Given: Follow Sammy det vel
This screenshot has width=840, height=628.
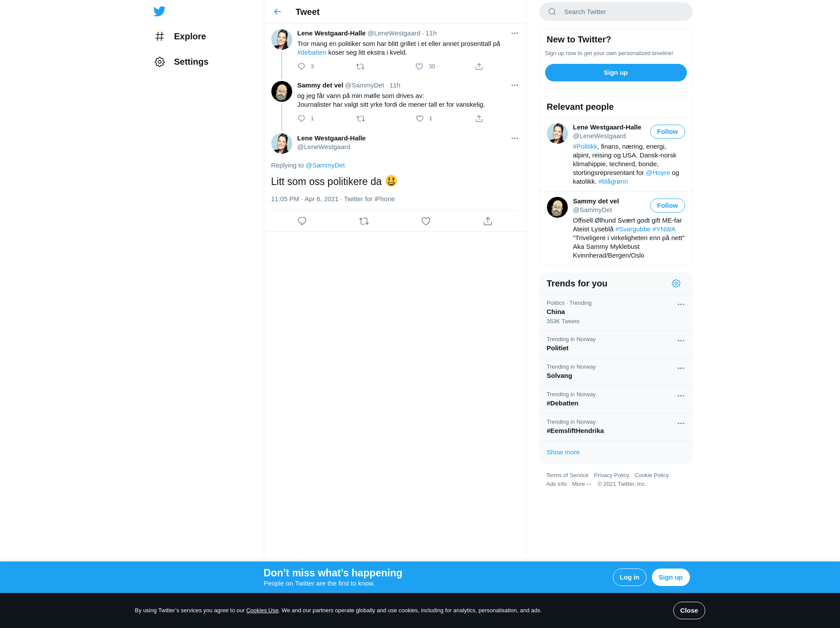Looking at the screenshot, I should [x=667, y=206].
